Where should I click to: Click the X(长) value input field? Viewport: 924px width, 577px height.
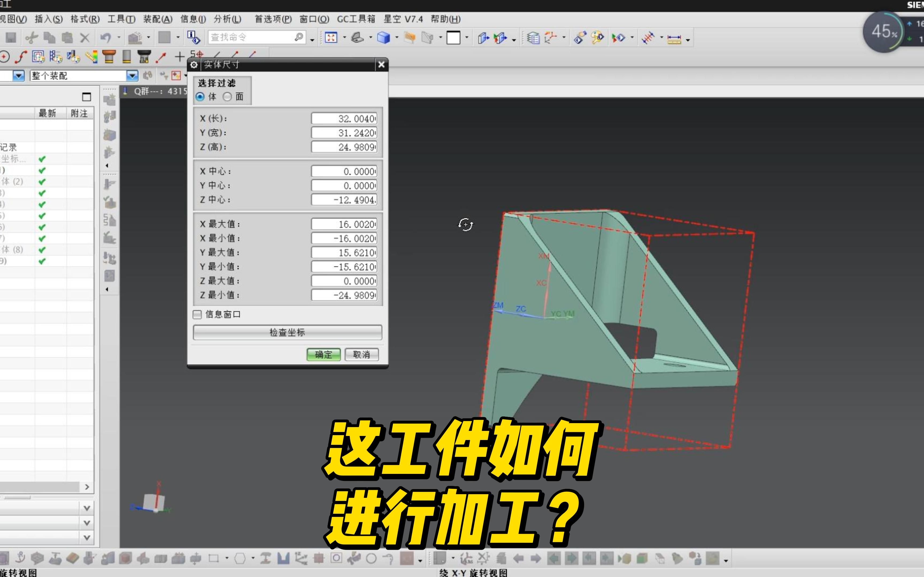[x=344, y=119]
